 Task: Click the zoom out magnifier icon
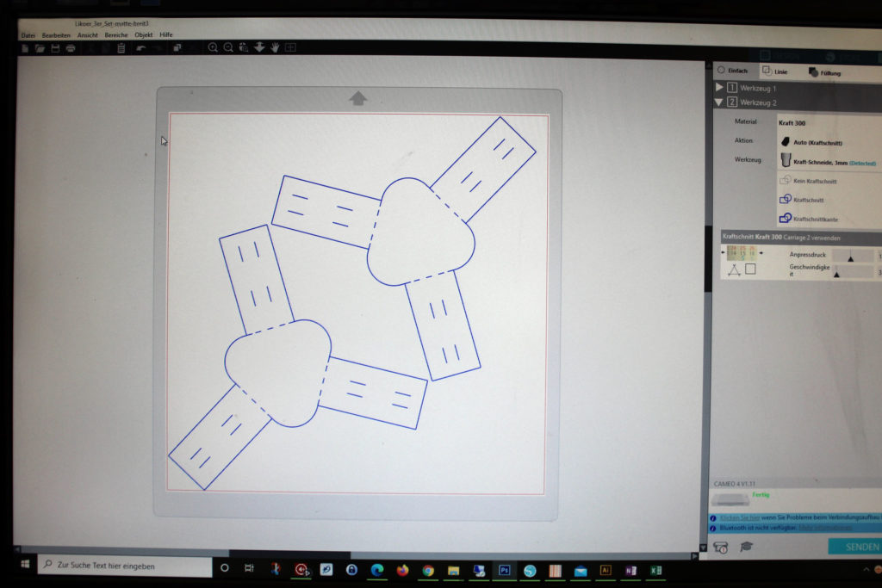[x=228, y=48]
